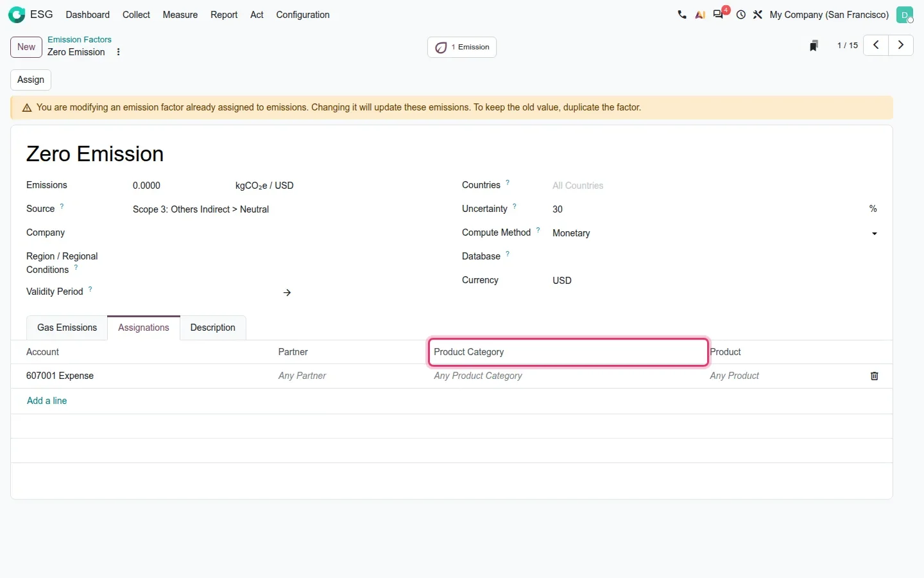Show help tooltip for Region / Regional Conditions
Image resolution: width=924 pixels, height=578 pixels.
coord(76,267)
